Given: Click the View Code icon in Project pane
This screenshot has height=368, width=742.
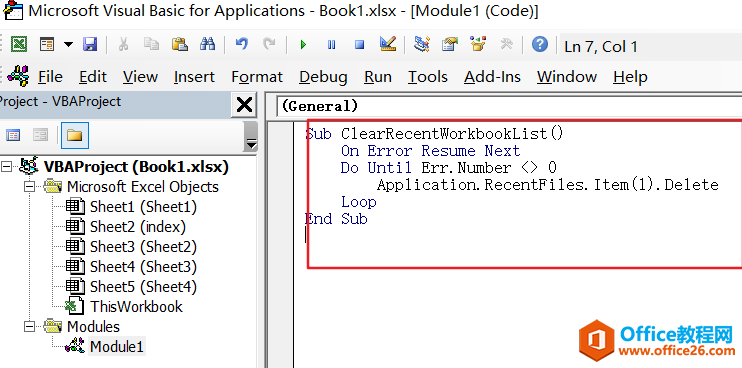Looking at the screenshot, I should click(x=13, y=136).
